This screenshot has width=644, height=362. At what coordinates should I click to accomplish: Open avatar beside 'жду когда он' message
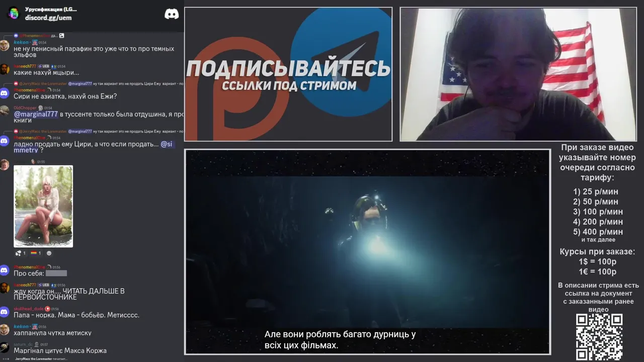(x=5, y=288)
